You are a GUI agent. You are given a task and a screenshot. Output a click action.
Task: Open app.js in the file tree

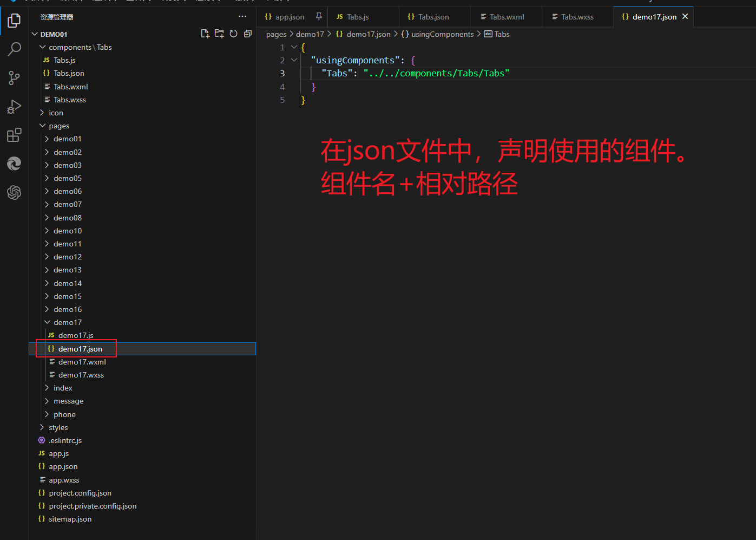tap(142, 453)
